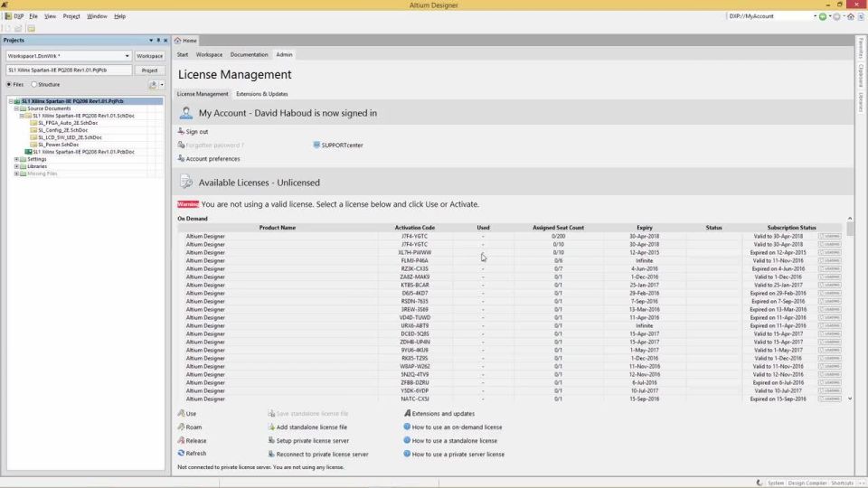Click the System button in status bar
Screen dimensions: 868x488
click(x=776, y=483)
